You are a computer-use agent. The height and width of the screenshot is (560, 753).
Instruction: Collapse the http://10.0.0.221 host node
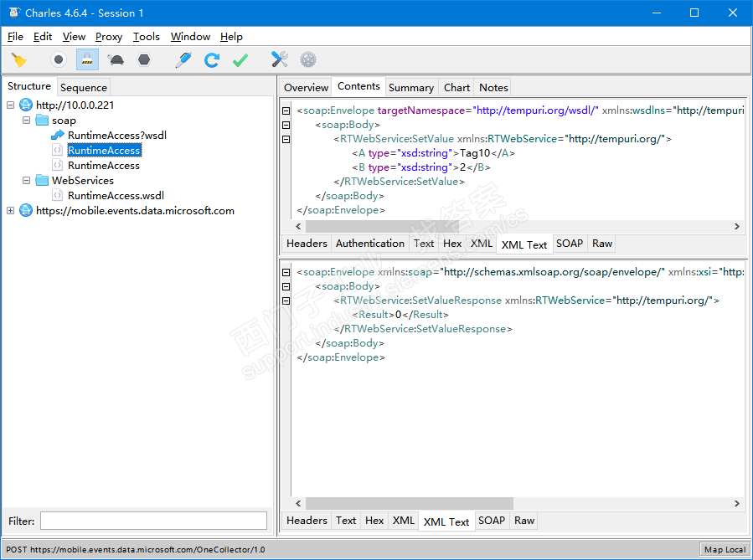[x=11, y=105]
